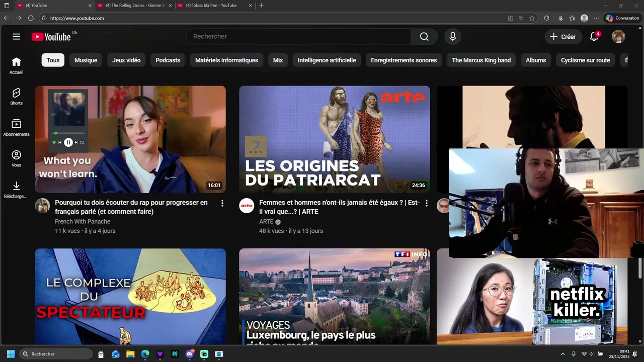Switch to the Rolling Stones Gimme browser tab

[x=134, y=6]
